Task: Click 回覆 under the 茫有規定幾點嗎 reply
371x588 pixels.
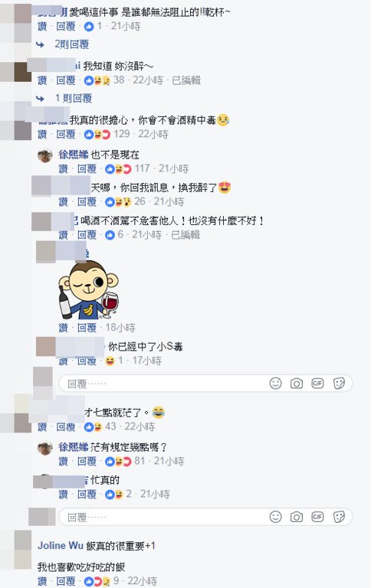Action: click(x=87, y=461)
